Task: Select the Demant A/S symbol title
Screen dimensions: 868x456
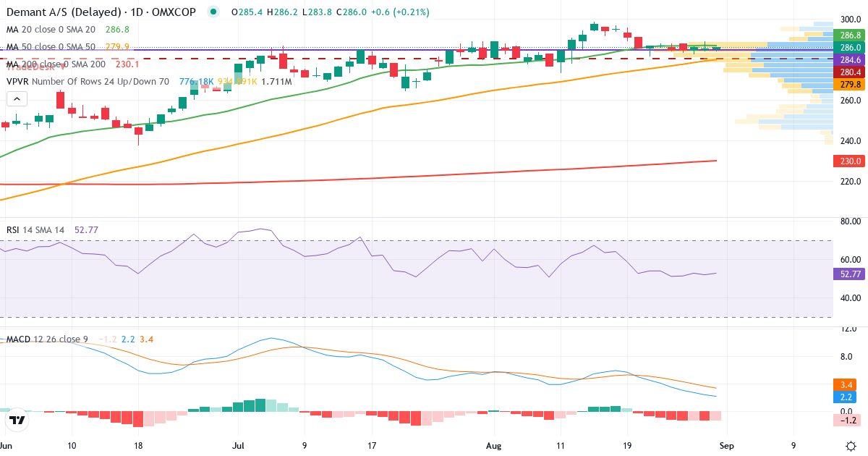Action: pyautogui.click(x=101, y=12)
